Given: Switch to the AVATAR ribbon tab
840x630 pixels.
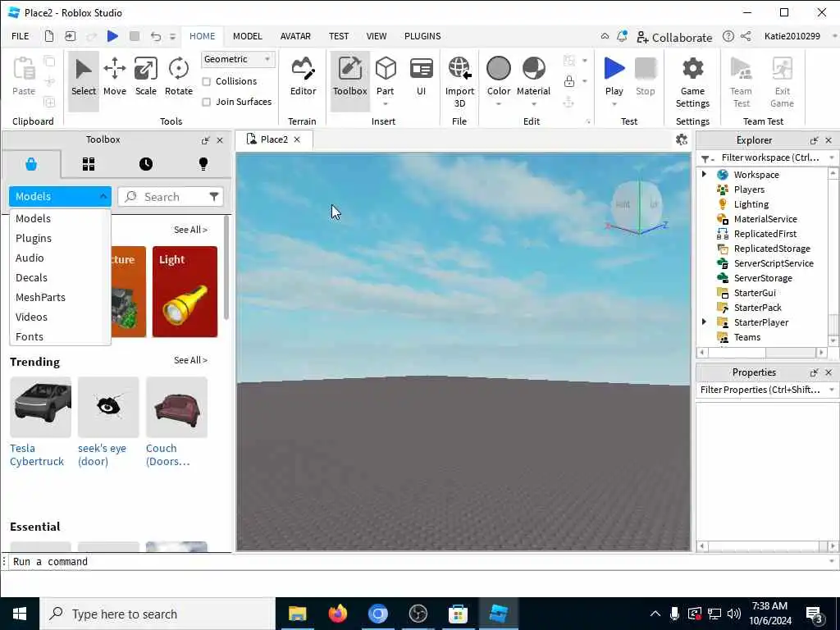Looking at the screenshot, I should pos(295,36).
